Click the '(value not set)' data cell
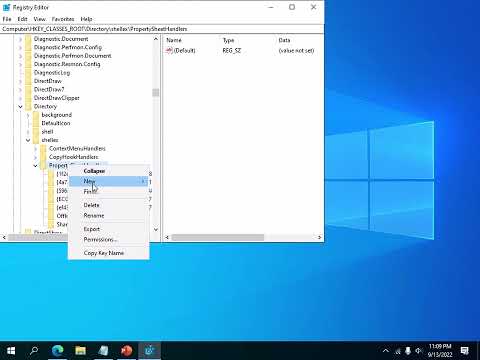480x360 pixels. [x=296, y=50]
